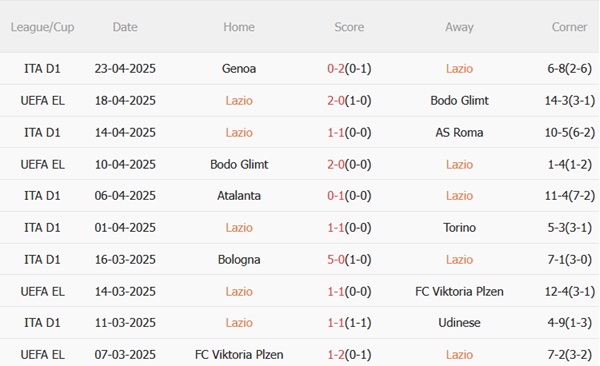Click Bodo Glimt home team on 10-04-2025
Screen dimensions: 600x366
click(x=239, y=165)
